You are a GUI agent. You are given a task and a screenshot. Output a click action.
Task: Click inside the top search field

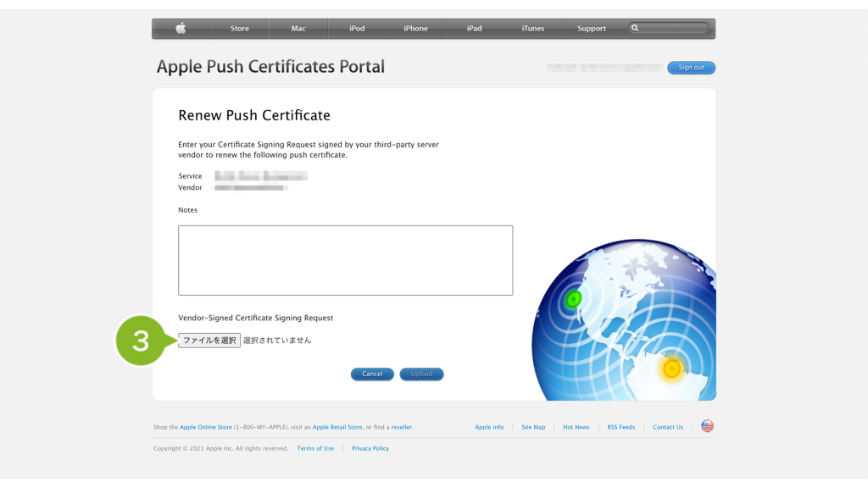(673, 28)
